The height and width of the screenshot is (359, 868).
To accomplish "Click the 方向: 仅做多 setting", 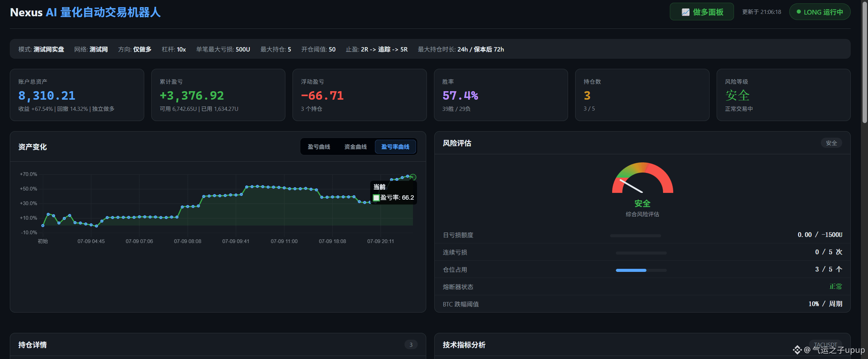I will [x=135, y=49].
